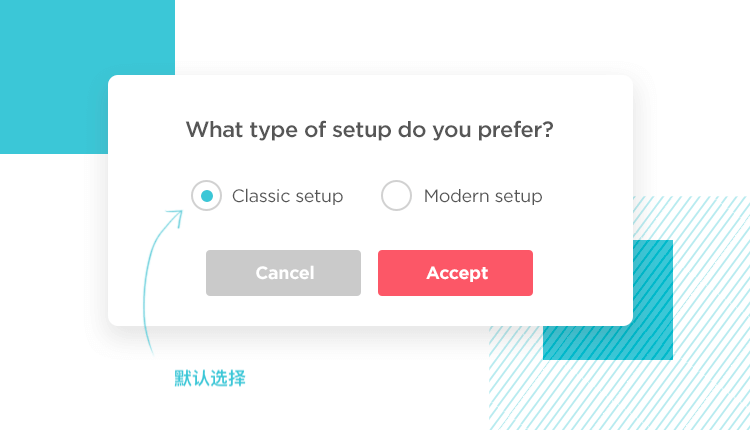Click the "What type of setup do you prefer?" heading
Screen dimensions: 750x430
370,130
